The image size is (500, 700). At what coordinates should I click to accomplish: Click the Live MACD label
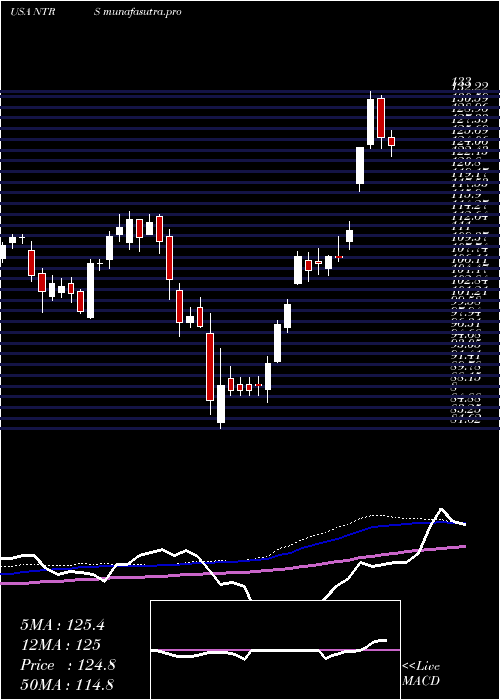421,674
